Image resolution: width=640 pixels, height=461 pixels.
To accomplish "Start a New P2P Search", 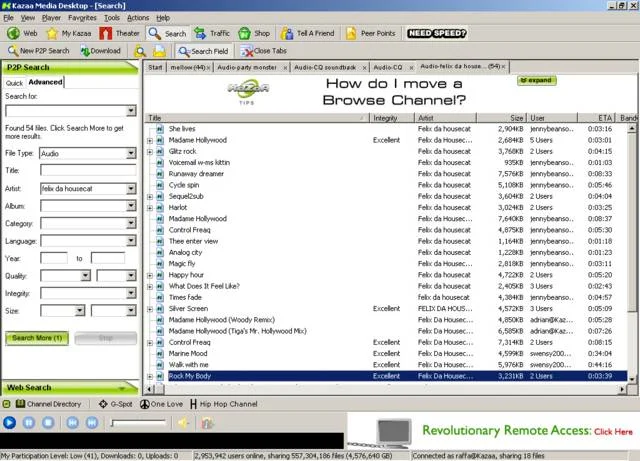I will click(39, 51).
